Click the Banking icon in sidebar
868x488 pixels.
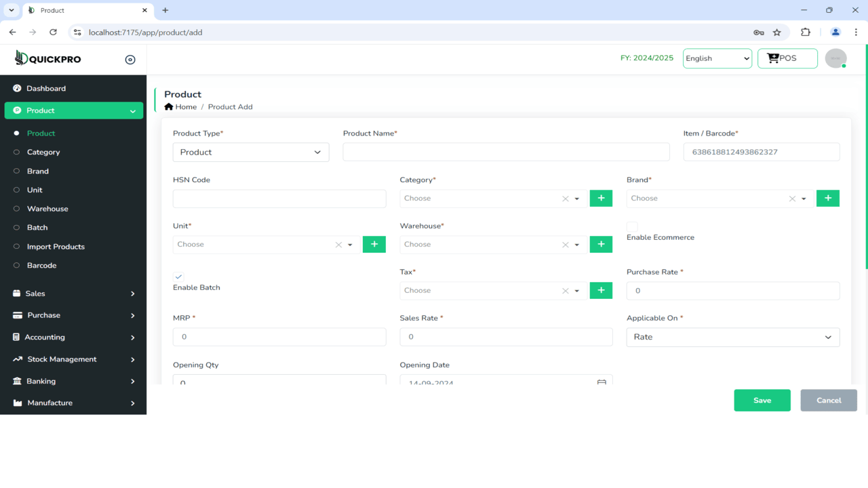(x=16, y=381)
